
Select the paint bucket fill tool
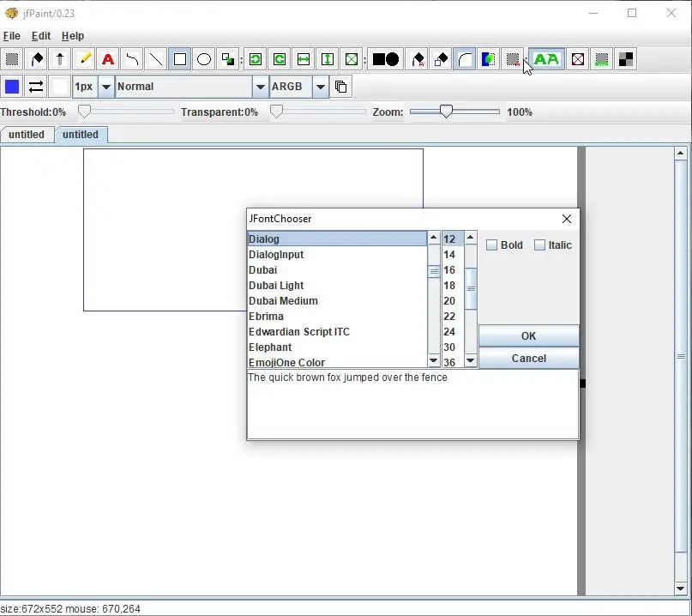36,59
